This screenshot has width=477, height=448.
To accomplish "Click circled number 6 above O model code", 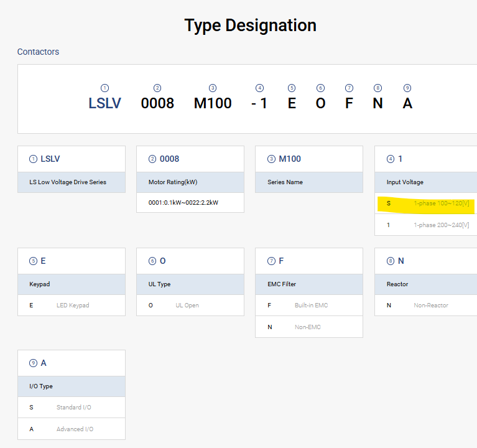I will pos(320,88).
